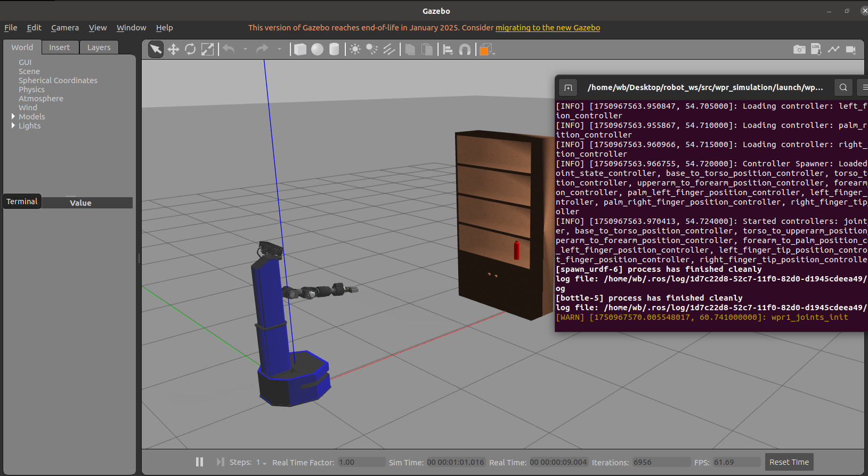Add a directional light
Viewport: 868px width, 476px height.
389,50
